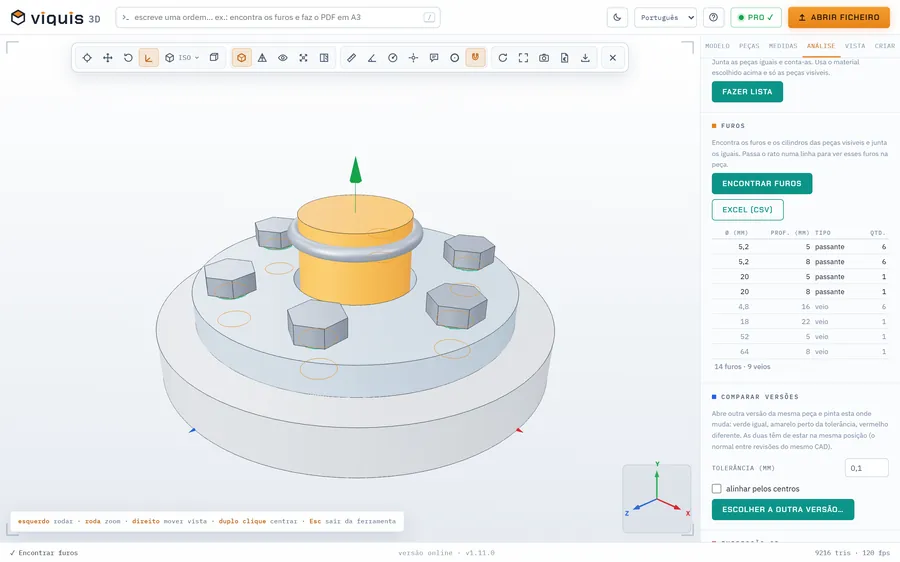The image size is (900, 562).
Task: Select the pan/move view tool
Action: click(107, 57)
